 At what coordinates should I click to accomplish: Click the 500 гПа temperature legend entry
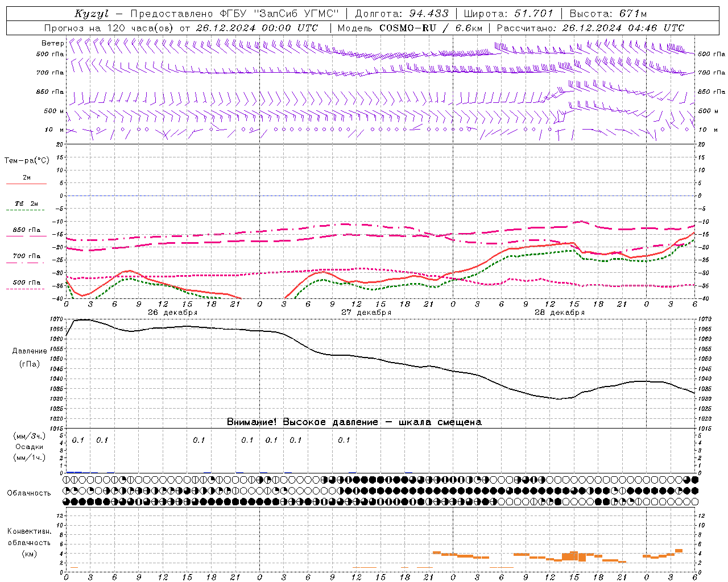coord(27,282)
